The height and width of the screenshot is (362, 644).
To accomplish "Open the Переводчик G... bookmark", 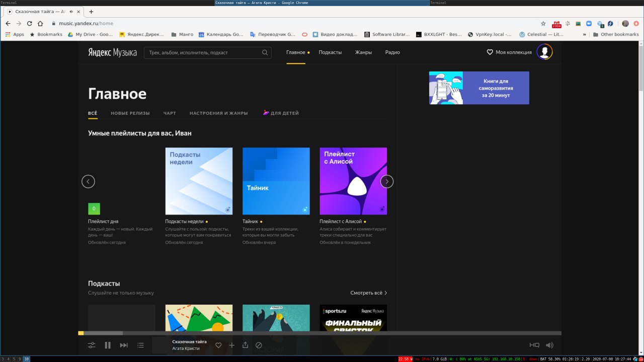I will [x=272, y=34].
